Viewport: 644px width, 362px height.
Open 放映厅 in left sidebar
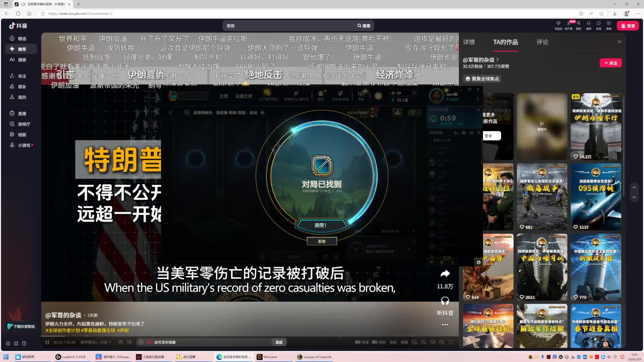click(x=23, y=124)
